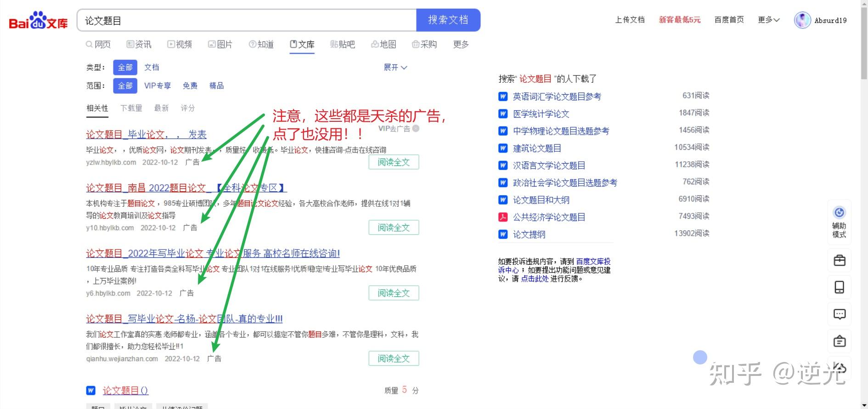Click Word icon beside 汉语言文学论文题目
This screenshot has height=409, width=868.
click(503, 165)
